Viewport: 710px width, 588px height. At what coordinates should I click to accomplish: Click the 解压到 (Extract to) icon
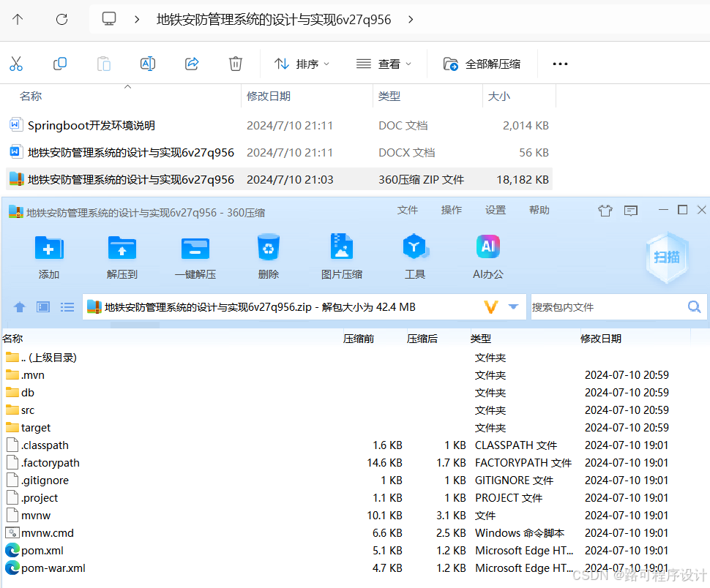pos(122,256)
